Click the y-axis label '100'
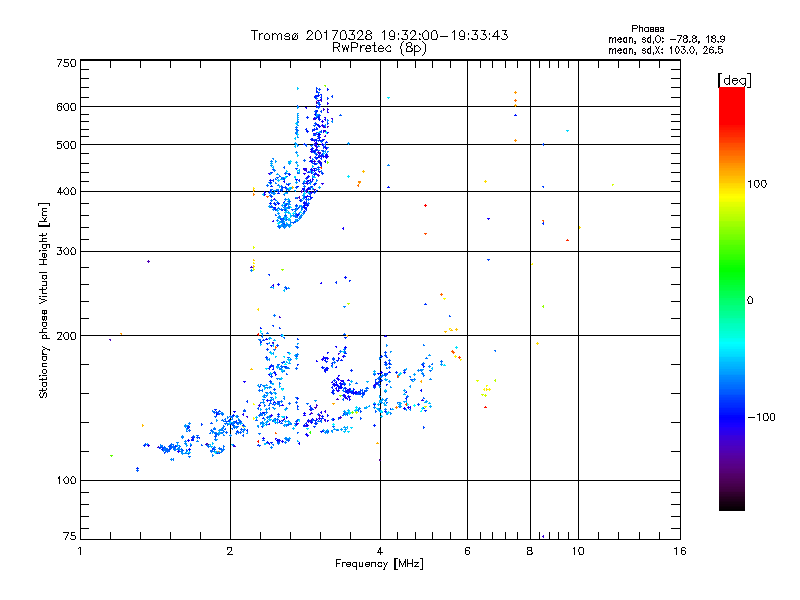The image size is (800, 600). [x=66, y=481]
